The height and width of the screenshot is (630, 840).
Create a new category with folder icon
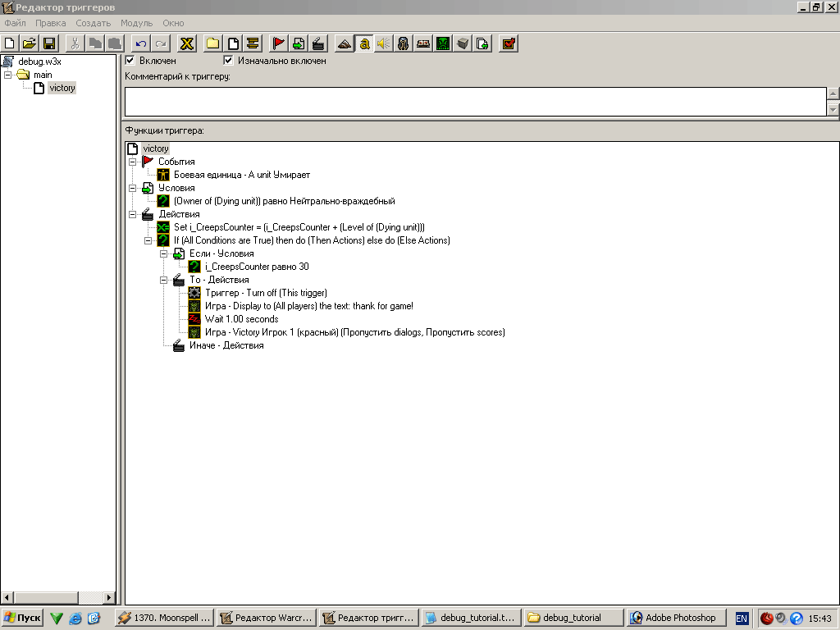click(x=213, y=43)
